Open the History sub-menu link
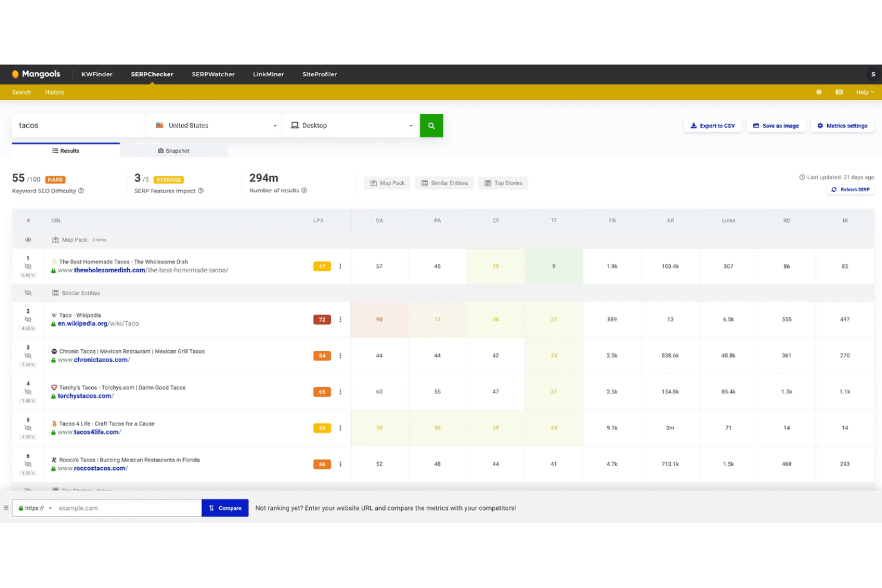This screenshot has width=882, height=588. tap(54, 92)
